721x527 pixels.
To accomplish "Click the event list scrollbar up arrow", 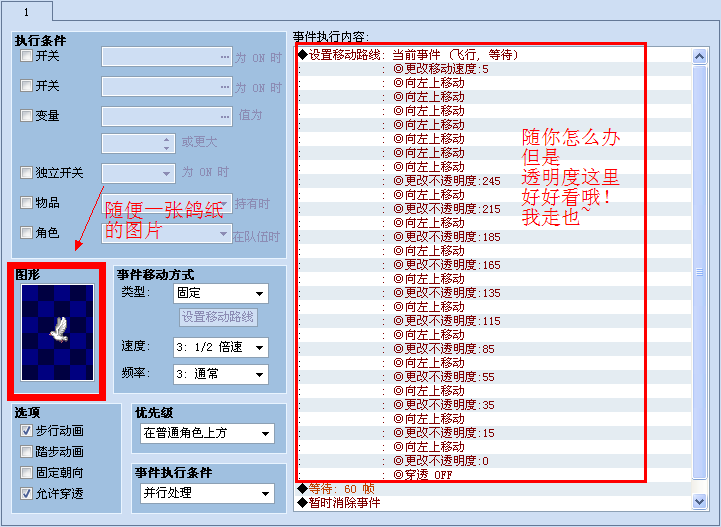I will click(699, 57).
